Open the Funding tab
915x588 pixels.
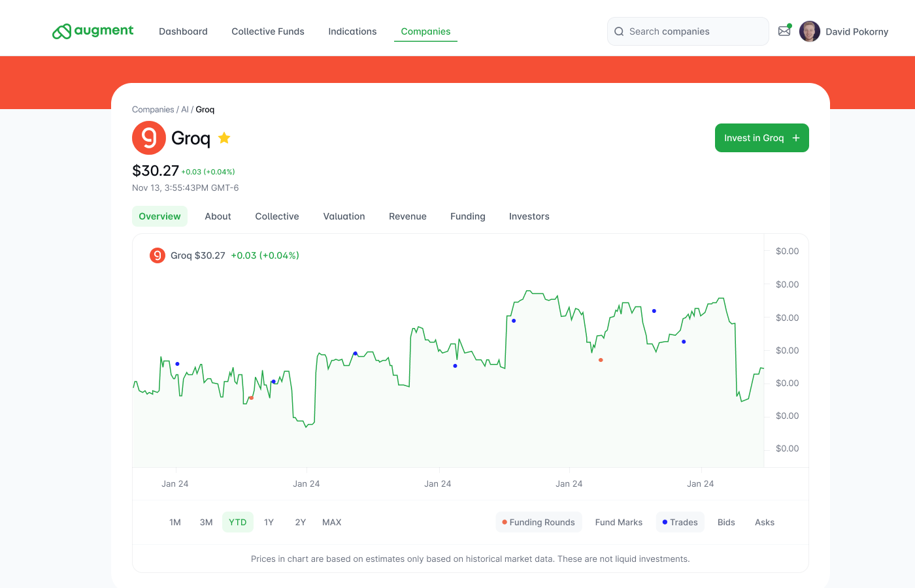pos(468,216)
